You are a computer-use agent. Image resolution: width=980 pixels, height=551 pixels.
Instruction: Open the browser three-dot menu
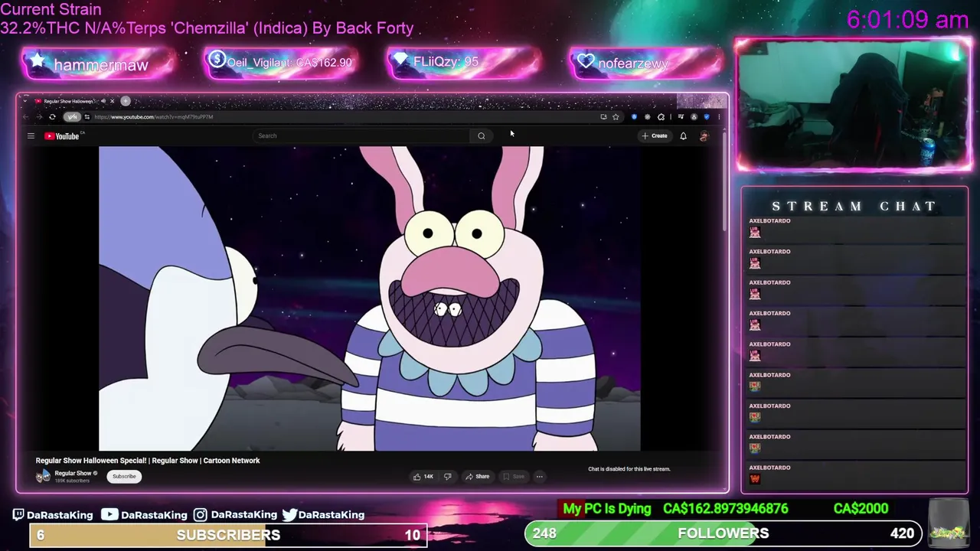click(x=720, y=117)
